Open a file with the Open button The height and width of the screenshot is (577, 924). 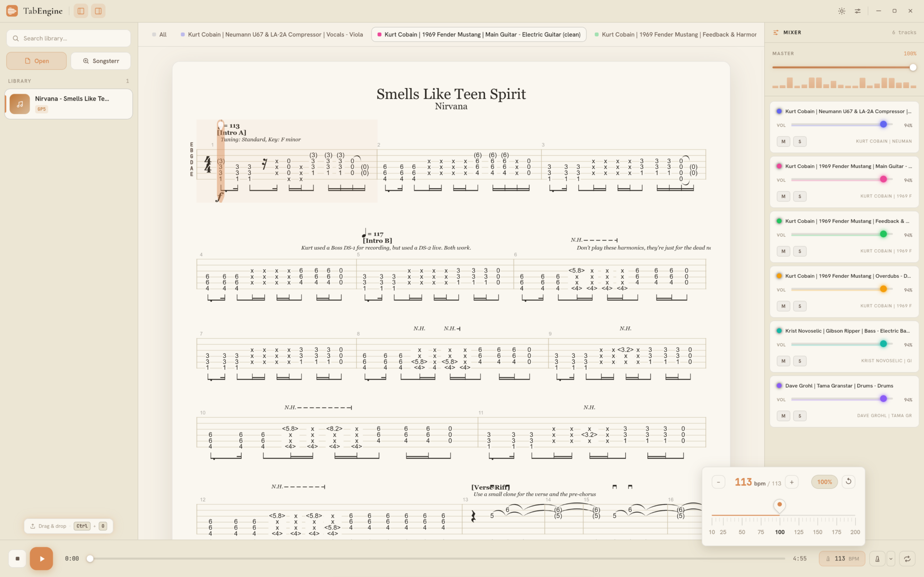click(36, 61)
